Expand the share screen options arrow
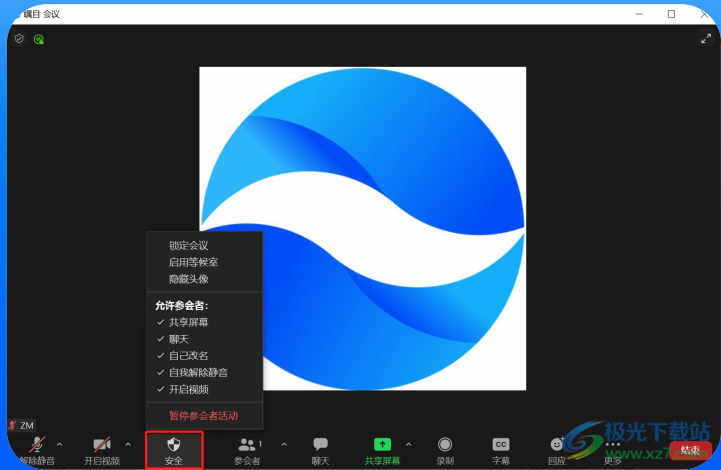The height and width of the screenshot is (470, 721). click(x=409, y=444)
